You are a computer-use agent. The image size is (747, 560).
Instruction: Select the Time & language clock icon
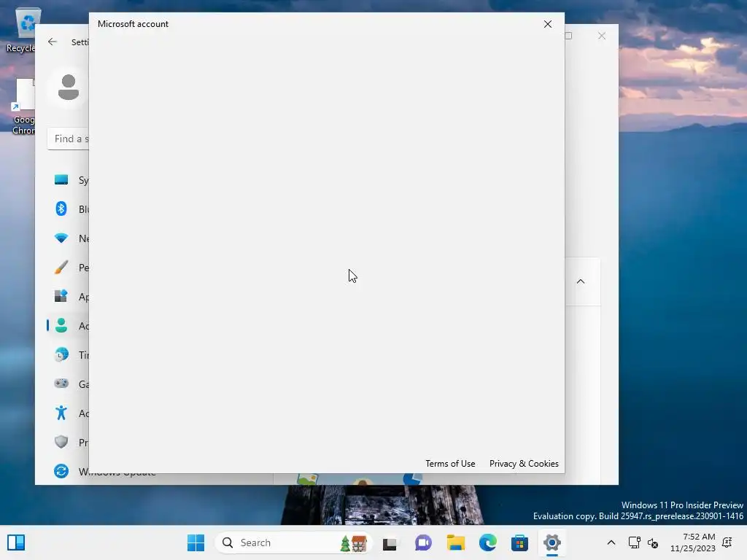[x=61, y=355]
